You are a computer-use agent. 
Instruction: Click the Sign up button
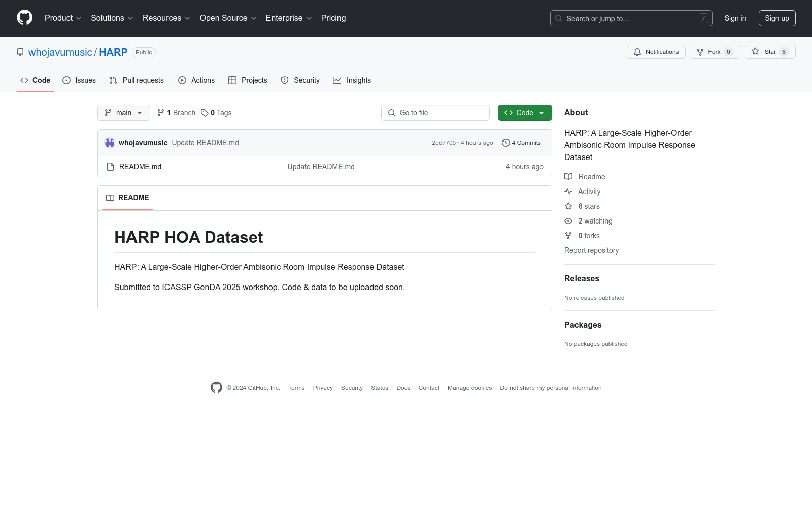tap(777, 18)
